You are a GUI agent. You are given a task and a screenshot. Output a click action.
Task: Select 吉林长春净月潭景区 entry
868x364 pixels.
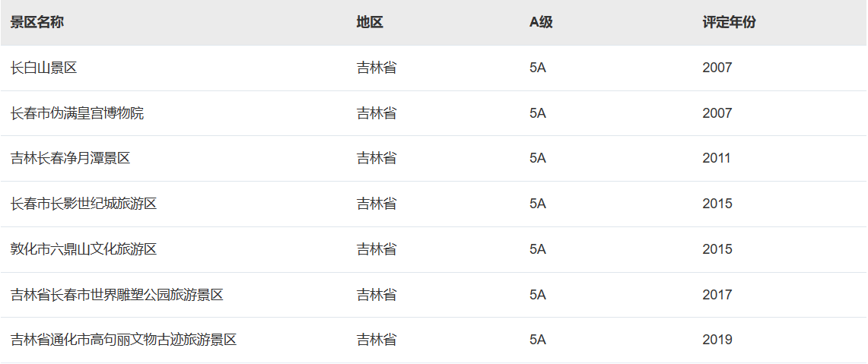[70, 158]
